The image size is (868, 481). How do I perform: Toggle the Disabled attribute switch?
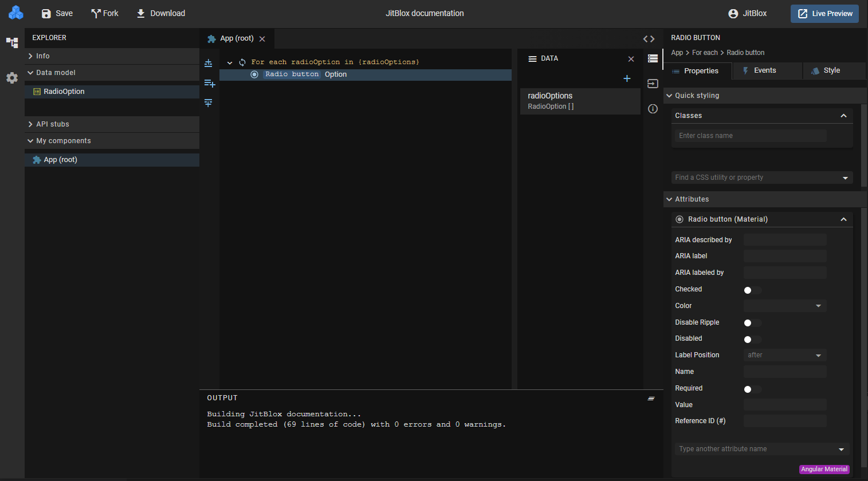[x=752, y=340]
